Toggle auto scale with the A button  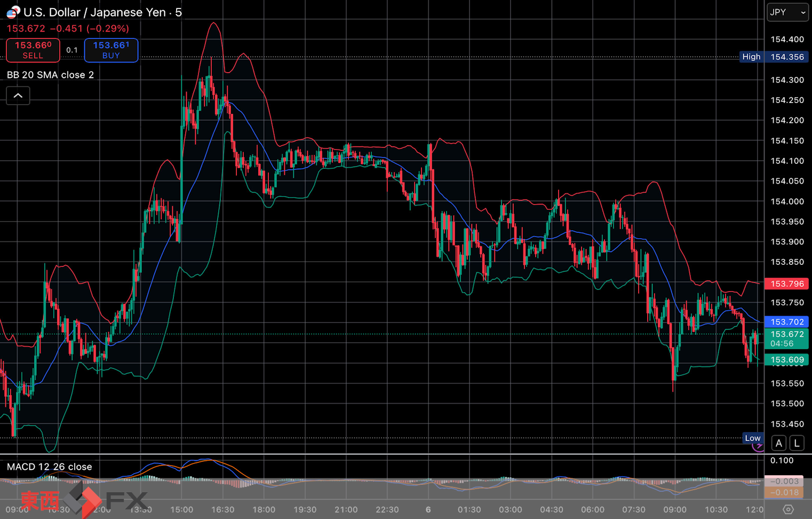pos(779,443)
